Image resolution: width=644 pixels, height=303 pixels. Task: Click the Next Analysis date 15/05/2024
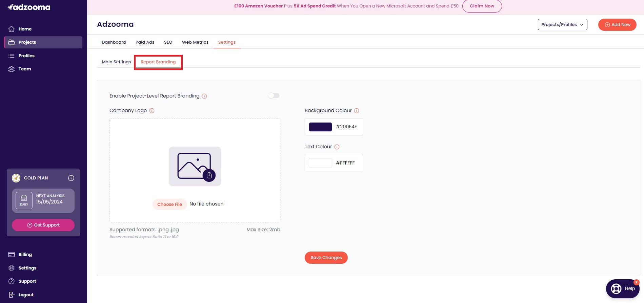[x=49, y=202]
